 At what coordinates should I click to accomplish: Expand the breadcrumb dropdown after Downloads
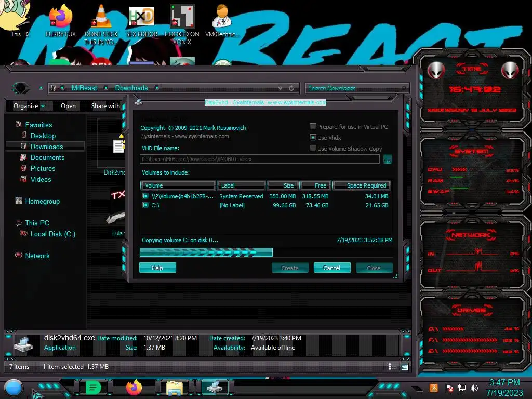pos(157,88)
